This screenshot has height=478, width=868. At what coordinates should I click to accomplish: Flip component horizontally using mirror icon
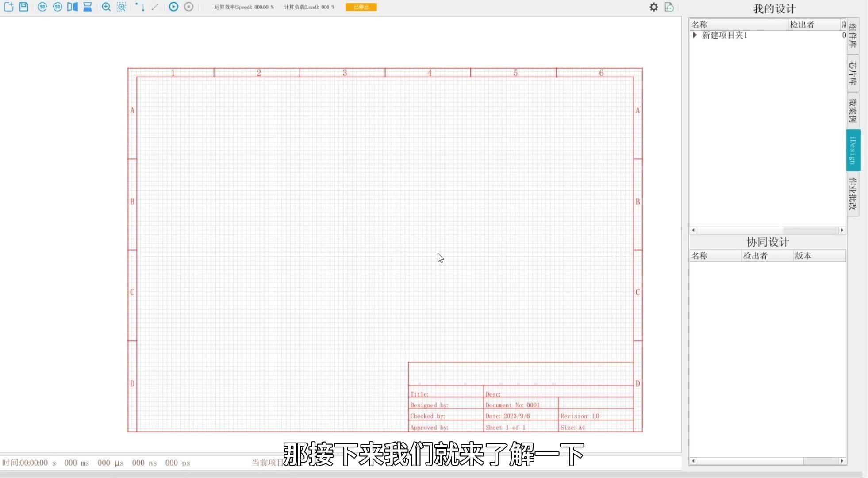(x=72, y=7)
